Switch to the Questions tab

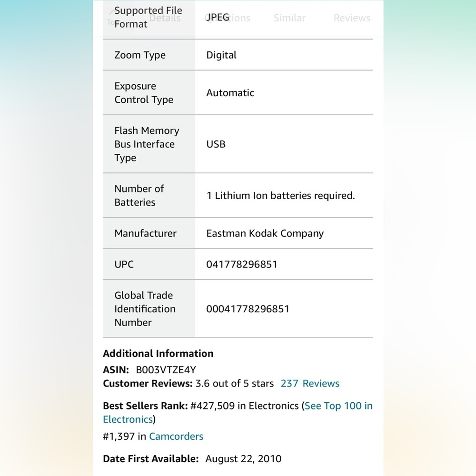[x=228, y=18]
